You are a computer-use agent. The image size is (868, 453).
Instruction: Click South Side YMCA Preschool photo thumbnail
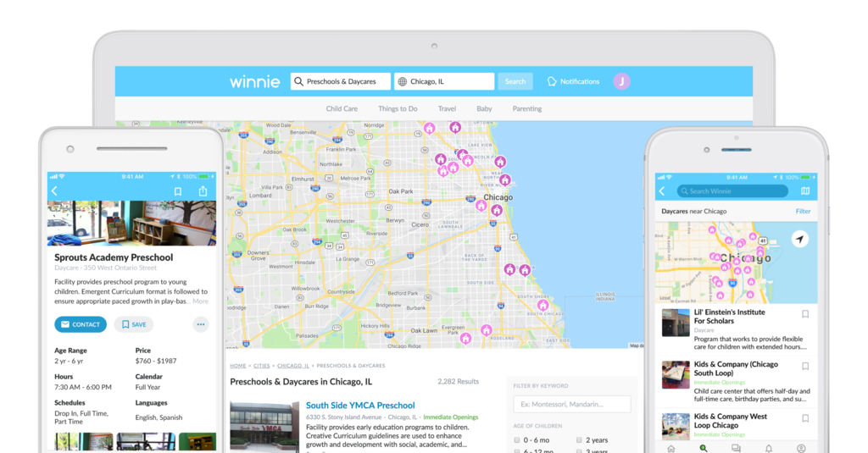[x=264, y=428]
